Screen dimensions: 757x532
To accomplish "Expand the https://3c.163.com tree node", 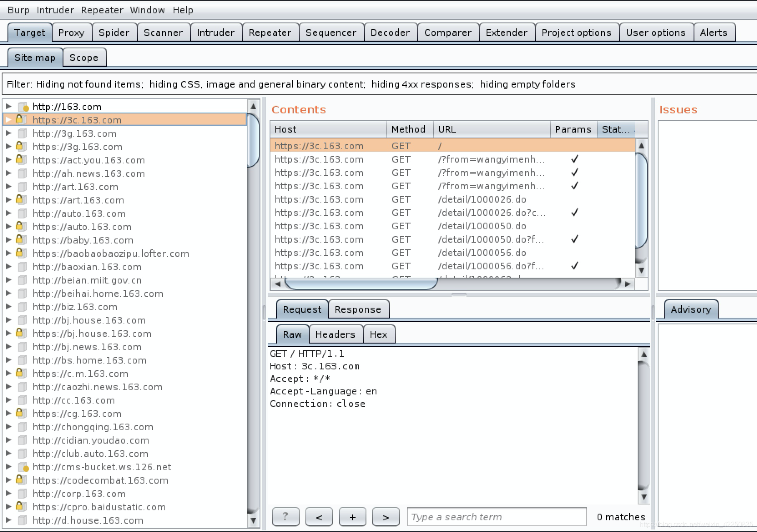I will (x=8, y=120).
